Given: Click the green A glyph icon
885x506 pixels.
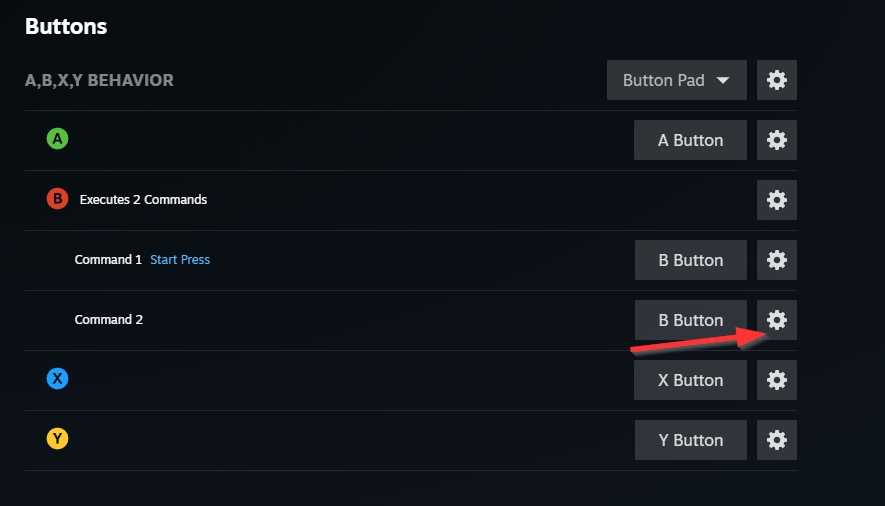Looking at the screenshot, I should click(x=57, y=139).
